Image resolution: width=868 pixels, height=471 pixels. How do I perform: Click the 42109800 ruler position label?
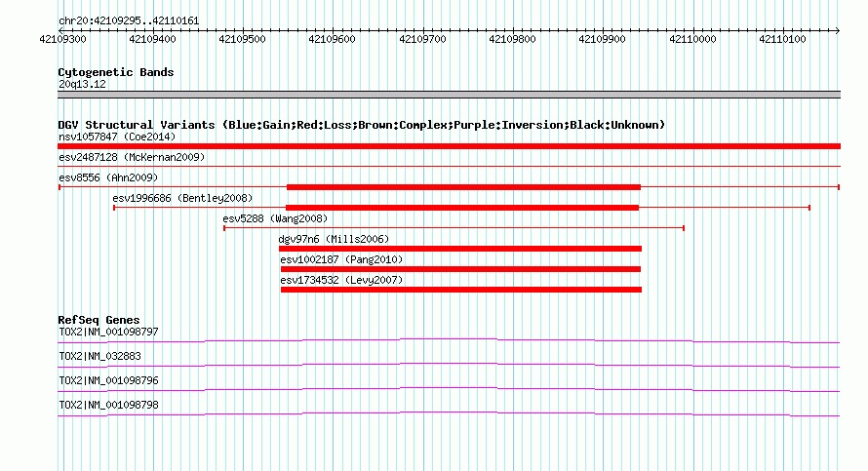[512, 39]
